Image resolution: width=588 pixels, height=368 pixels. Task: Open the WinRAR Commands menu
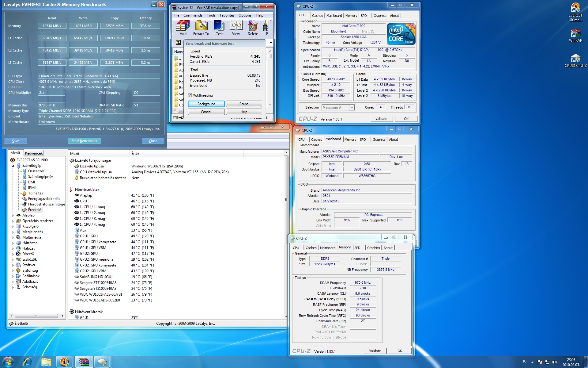pos(193,15)
